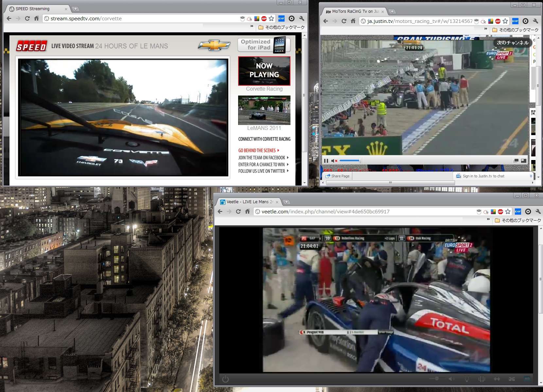
Task: Go back in Justin.tv window
Action: pos(325,21)
